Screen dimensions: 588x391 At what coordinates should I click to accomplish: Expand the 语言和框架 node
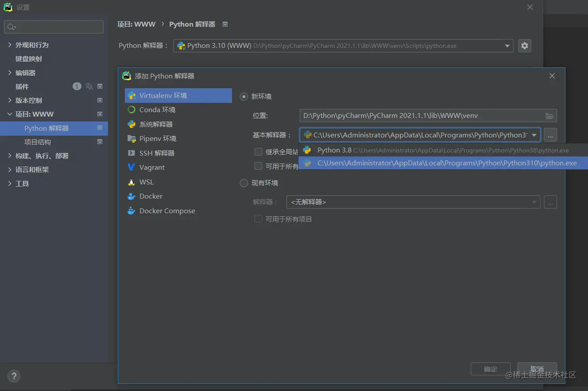(x=10, y=169)
